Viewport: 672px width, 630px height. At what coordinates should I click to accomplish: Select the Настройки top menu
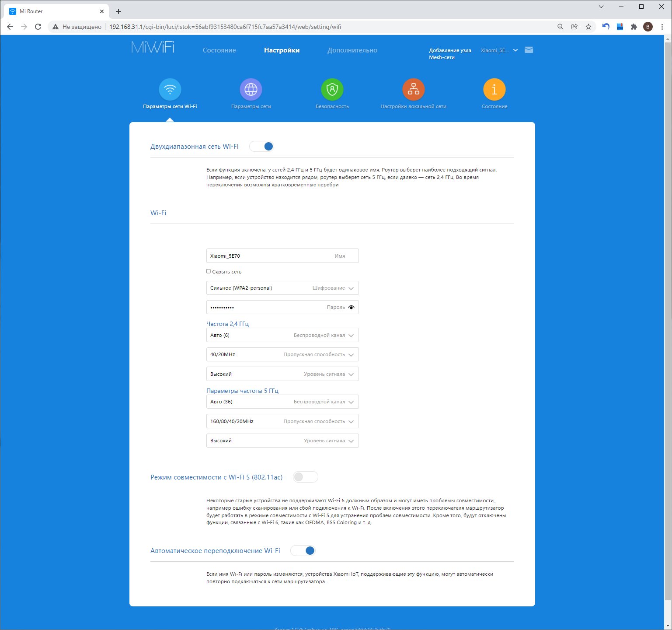(282, 50)
